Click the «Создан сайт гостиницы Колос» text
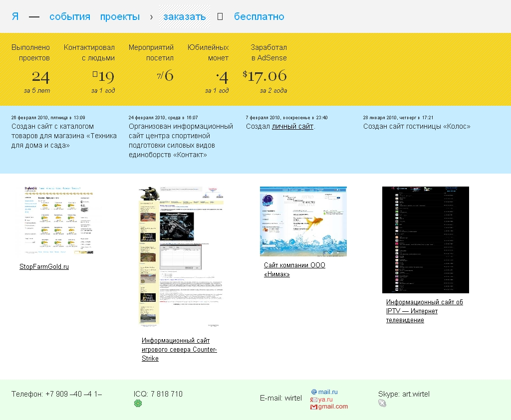 [417, 126]
